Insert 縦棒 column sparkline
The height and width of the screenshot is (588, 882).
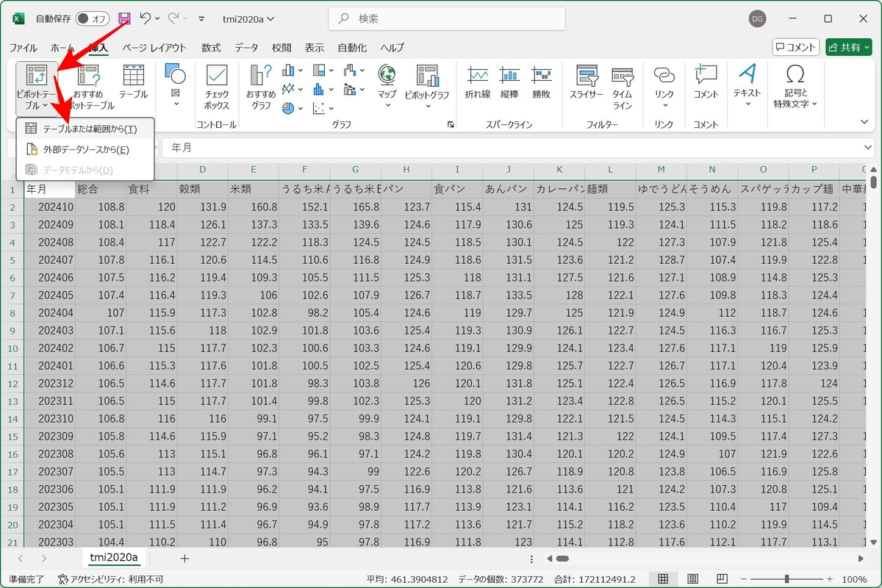(x=509, y=82)
